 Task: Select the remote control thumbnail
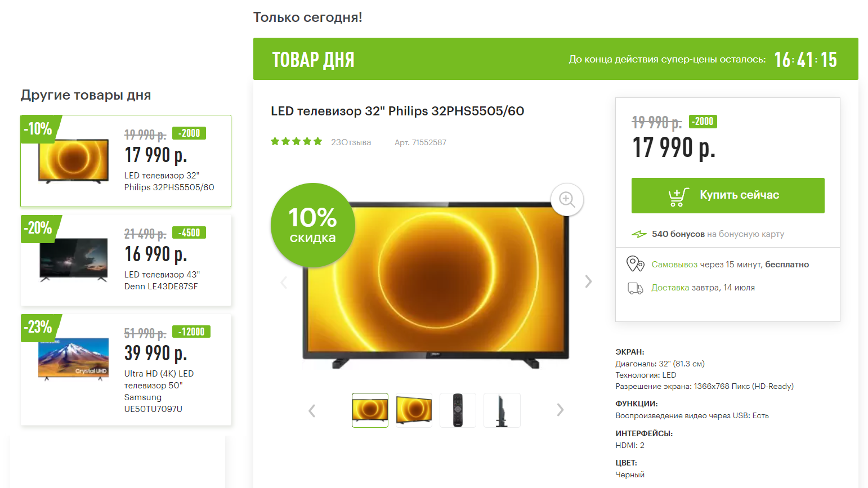point(458,410)
